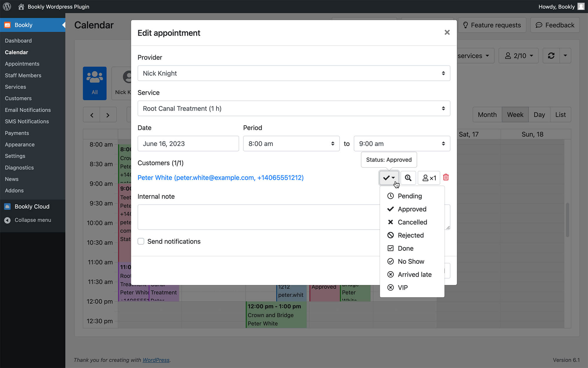This screenshot has height=368, width=588.
Task: Select VIP status in dropdown
Action: click(x=412, y=288)
